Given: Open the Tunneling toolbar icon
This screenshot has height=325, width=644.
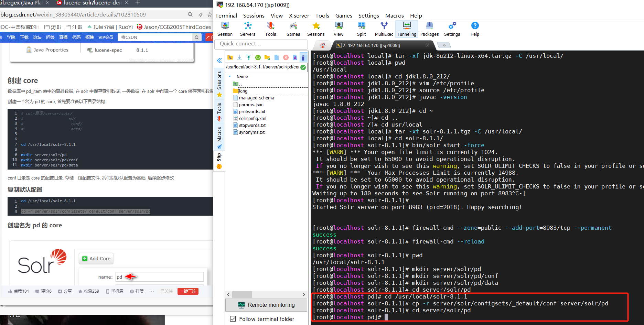Looking at the screenshot, I should click(x=407, y=29).
